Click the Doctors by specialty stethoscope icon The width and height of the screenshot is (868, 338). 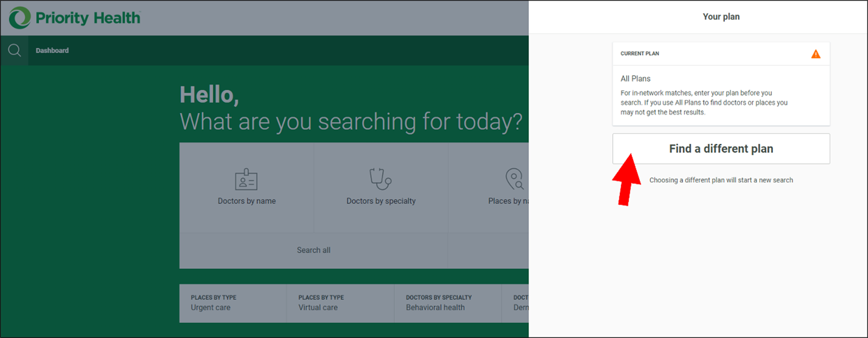pos(380,179)
